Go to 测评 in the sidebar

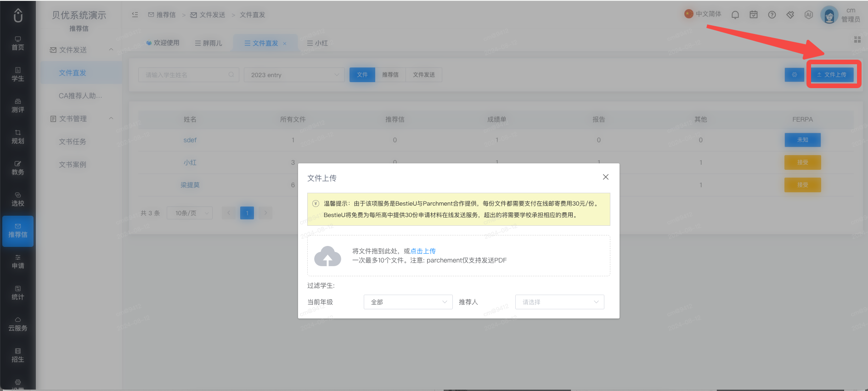coord(18,106)
